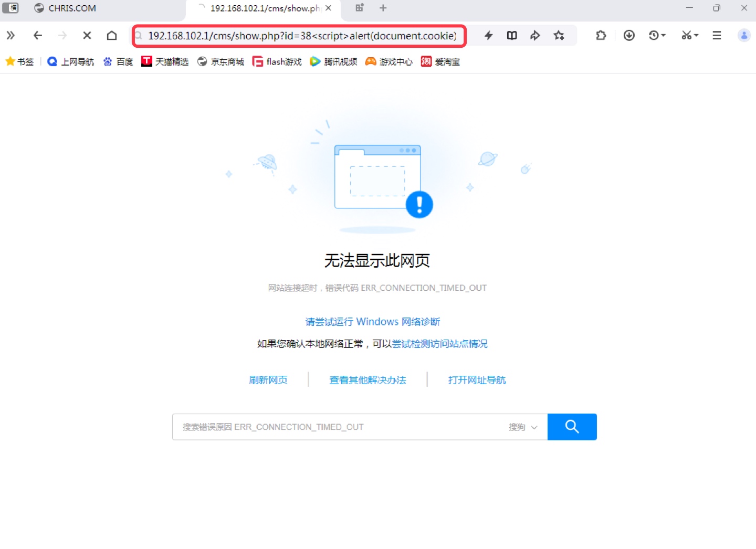756x549 pixels.
Task: Open the 搜狗 search engine dropdown
Action: [523, 427]
